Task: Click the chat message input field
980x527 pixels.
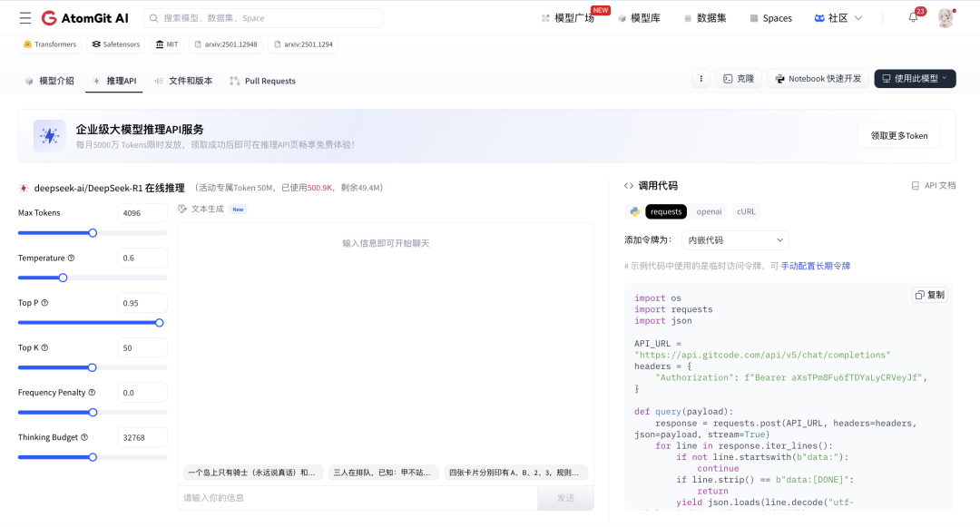Action: pos(358,498)
